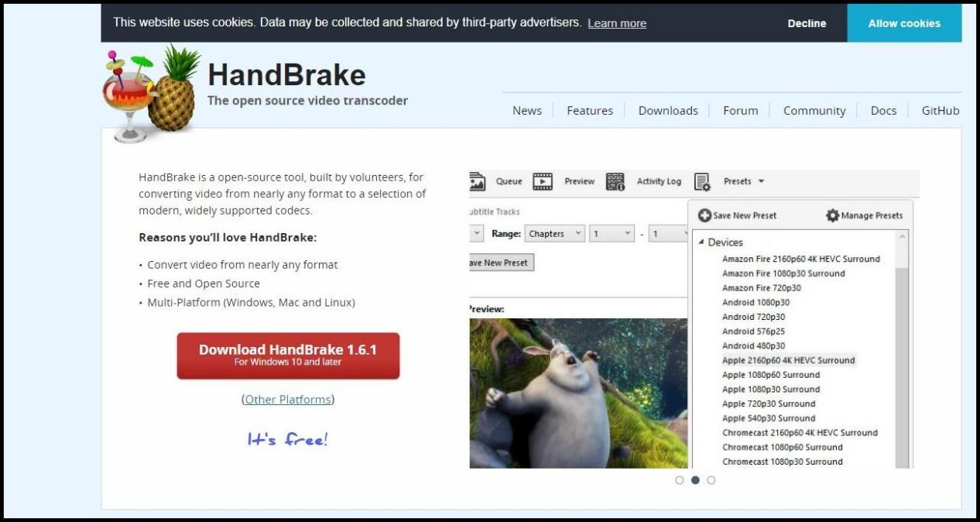Screen dimensions: 980x522
Task: Select Apple 2160p60 4K HEVC Surround
Action: (x=789, y=360)
